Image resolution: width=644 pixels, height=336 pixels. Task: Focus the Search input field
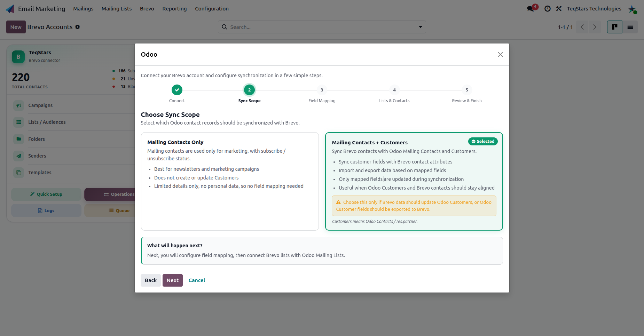tap(321, 27)
